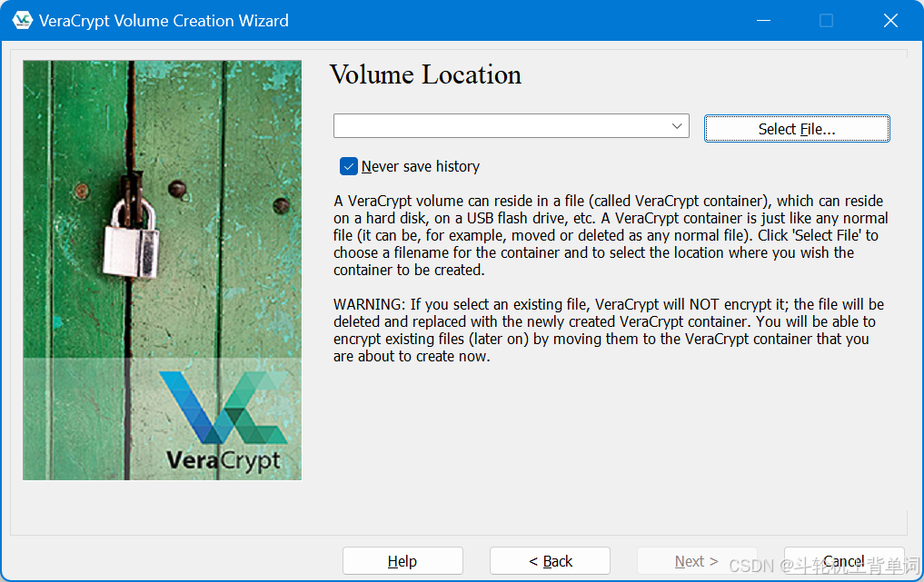924x582 pixels.
Task: Open Help for the wizard
Action: (402, 560)
